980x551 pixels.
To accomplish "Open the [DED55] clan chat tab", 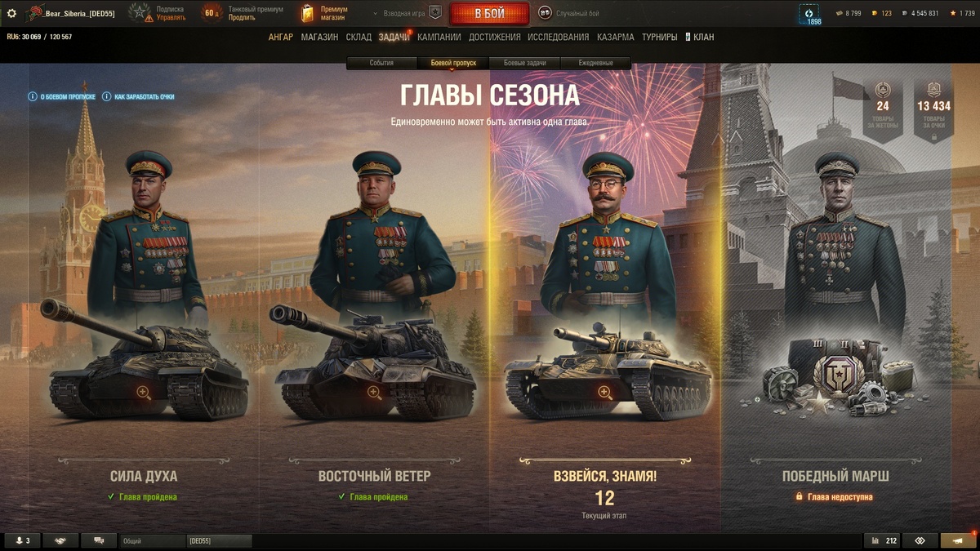I will point(219,540).
